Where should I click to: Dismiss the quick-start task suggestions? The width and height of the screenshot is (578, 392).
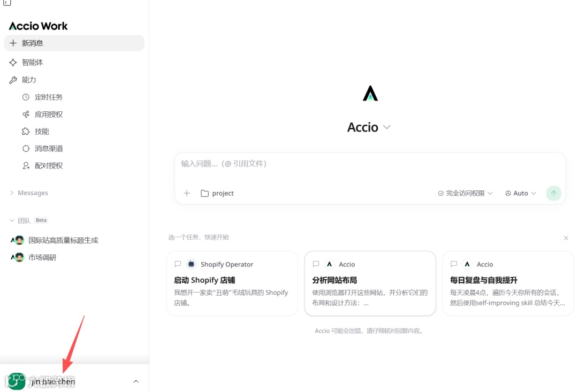click(566, 238)
